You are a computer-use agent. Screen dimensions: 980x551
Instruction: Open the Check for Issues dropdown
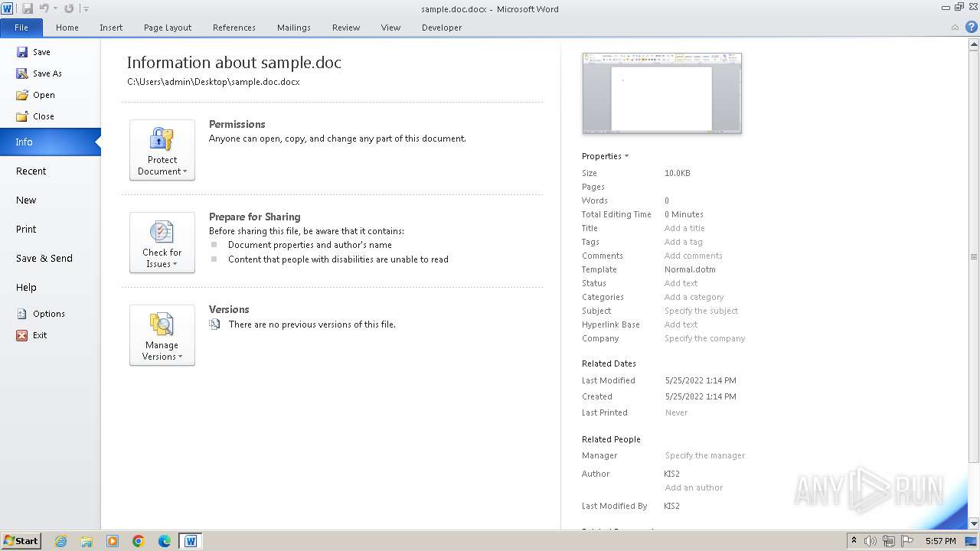point(162,243)
